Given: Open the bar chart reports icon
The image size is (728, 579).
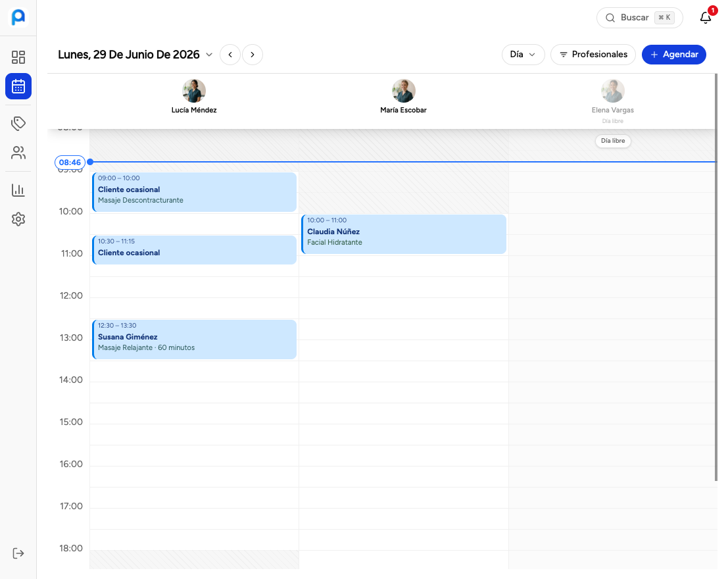Looking at the screenshot, I should pos(18,190).
